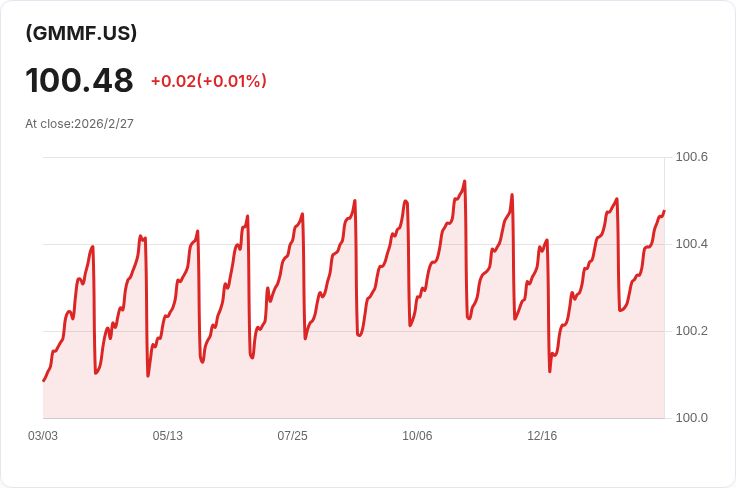Select the 12/16 date label

(541, 436)
